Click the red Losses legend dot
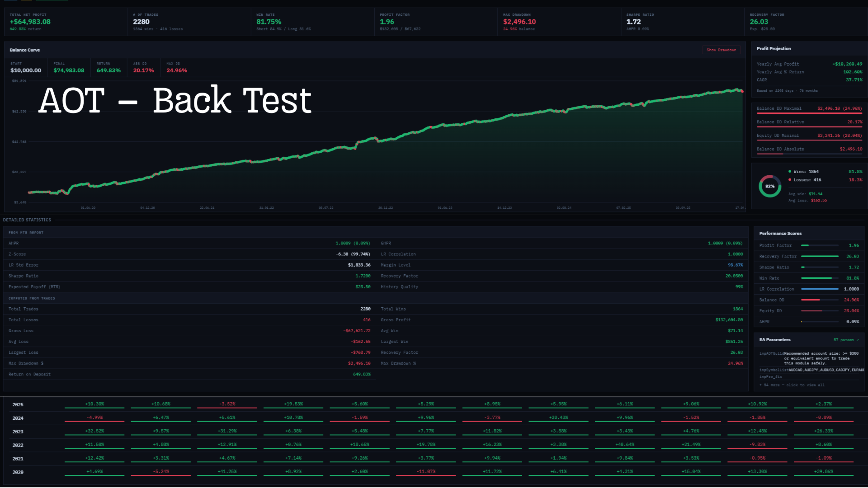Viewport: 868px width, 488px height. point(790,180)
